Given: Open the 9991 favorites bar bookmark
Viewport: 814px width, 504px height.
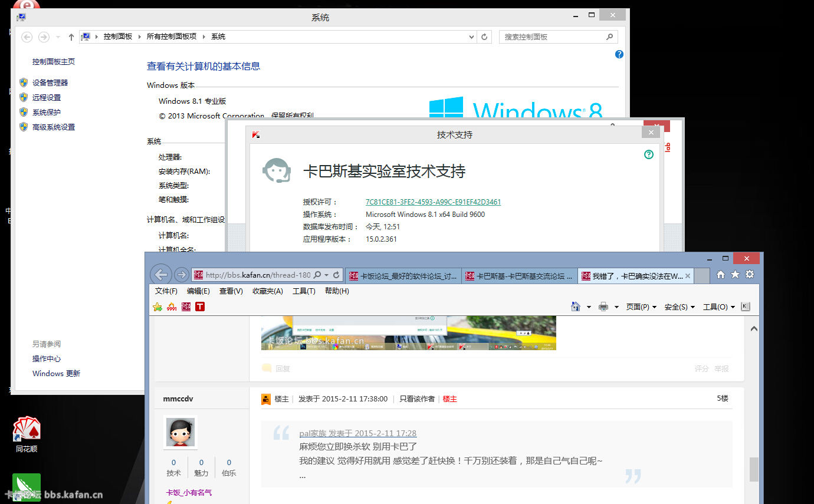Looking at the screenshot, I should [172, 307].
